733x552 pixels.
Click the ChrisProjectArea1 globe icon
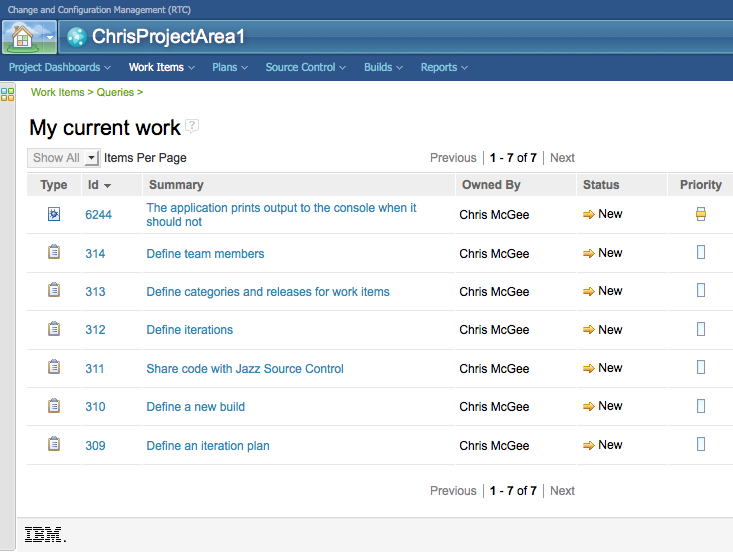(x=76, y=37)
